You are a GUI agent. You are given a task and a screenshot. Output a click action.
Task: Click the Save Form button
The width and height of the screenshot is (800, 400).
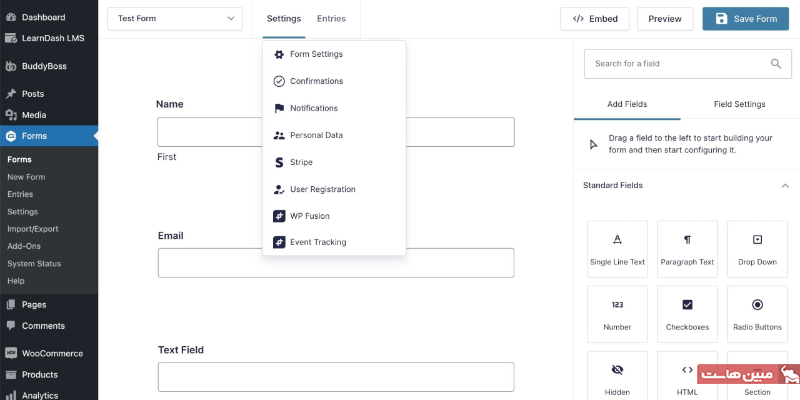(745, 19)
